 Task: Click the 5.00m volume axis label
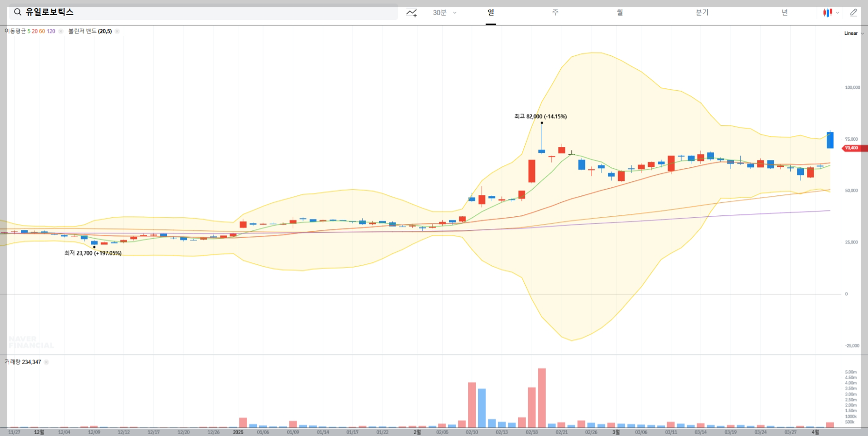pyautogui.click(x=851, y=372)
